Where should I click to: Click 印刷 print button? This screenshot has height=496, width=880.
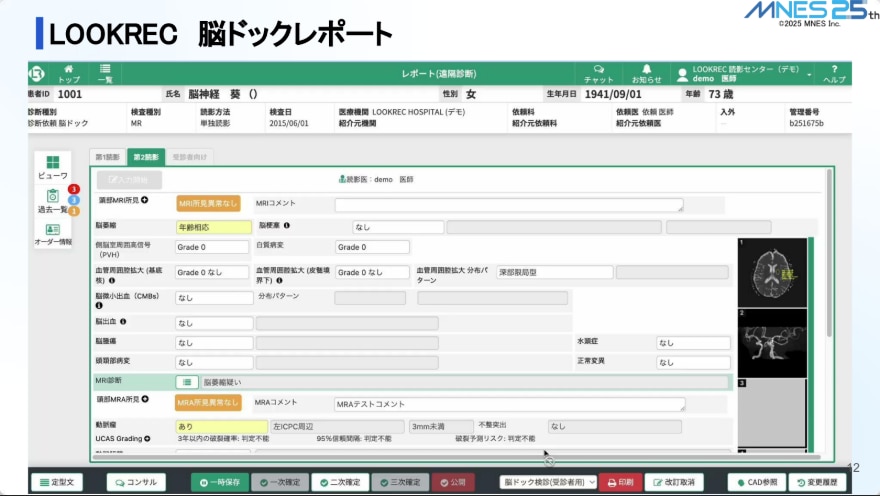621,482
